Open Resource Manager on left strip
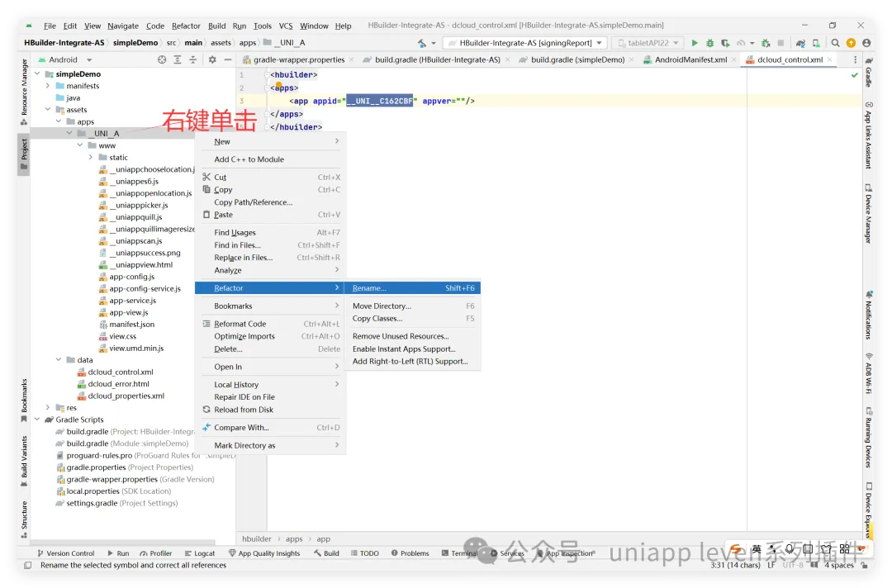 tap(24, 92)
